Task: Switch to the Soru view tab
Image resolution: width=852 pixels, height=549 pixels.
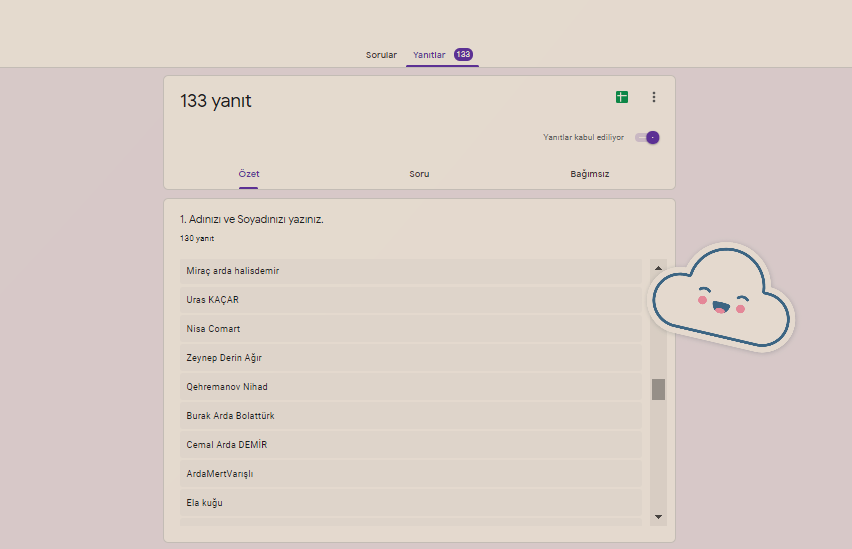Action: 419,174
